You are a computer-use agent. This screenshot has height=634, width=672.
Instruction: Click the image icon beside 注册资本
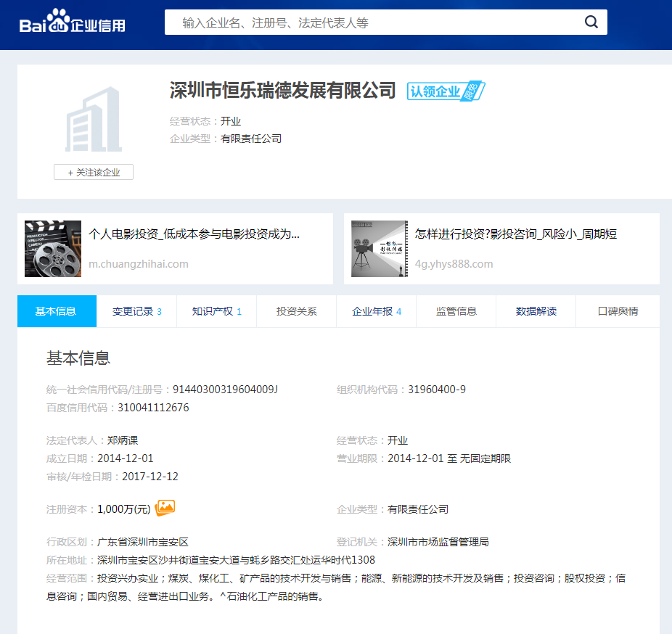click(165, 508)
